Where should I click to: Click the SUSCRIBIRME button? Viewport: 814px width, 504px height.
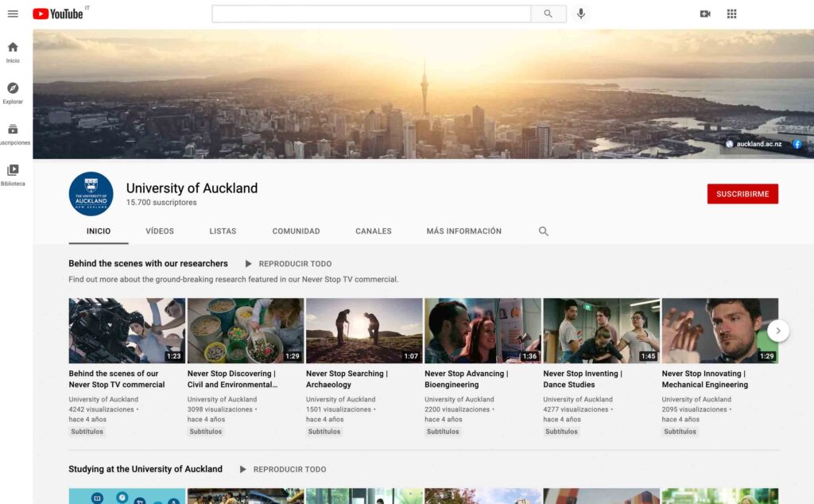coord(742,194)
